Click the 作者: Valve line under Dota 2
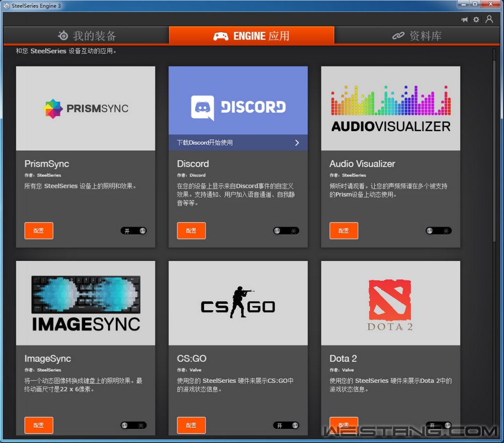The height and width of the screenshot is (443, 504). (x=342, y=370)
